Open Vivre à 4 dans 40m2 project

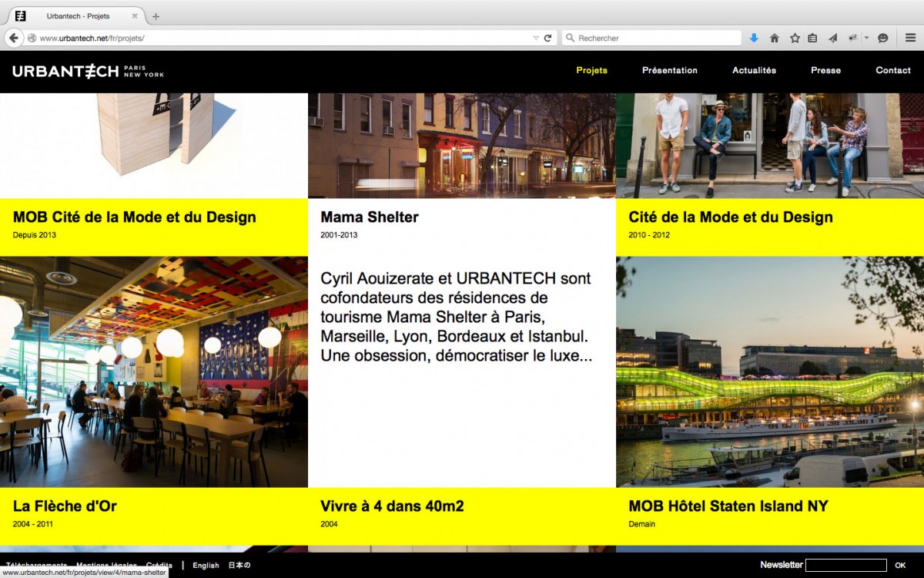point(392,506)
